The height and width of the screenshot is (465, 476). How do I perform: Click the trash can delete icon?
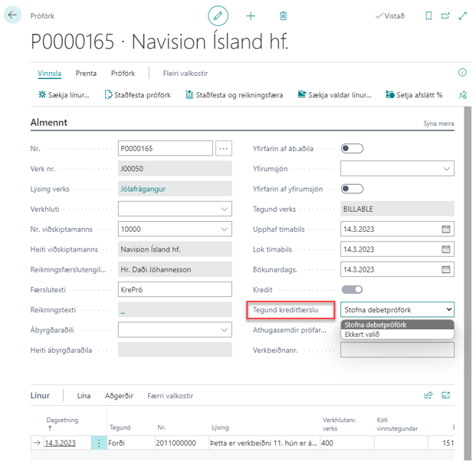point(283,16)
